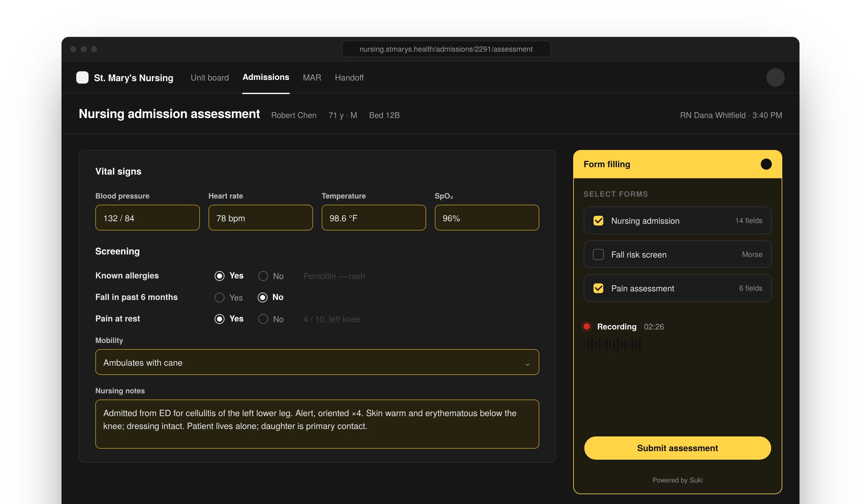The height and width of the screenshot is (504, 861).
Task: Click patient name Robert Chen
Action: tap(294, 116)
